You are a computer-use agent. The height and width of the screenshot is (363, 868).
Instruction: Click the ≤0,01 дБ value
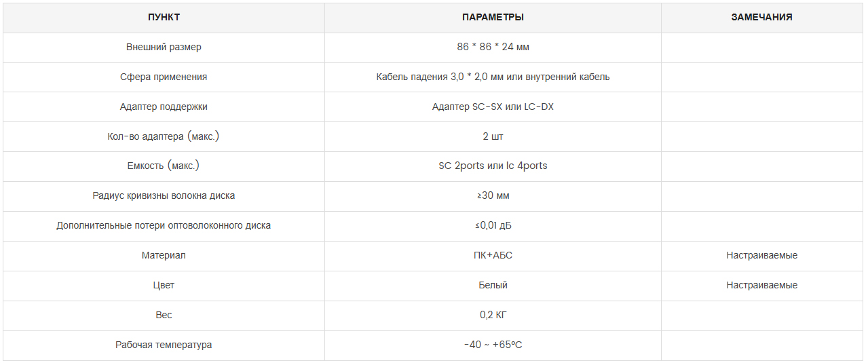click(x=493, y=226)
